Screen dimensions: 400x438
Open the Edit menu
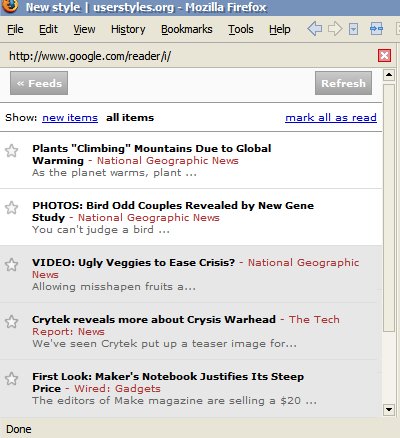[48, 29]
